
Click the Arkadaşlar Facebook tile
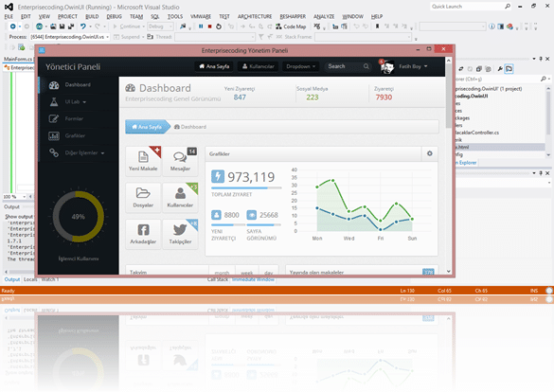[x=143, y=235]
